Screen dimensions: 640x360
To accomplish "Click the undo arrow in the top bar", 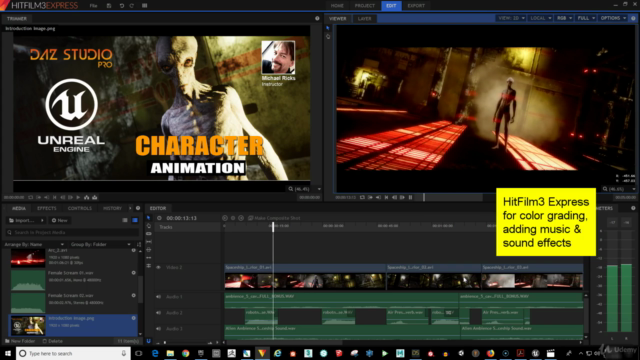I will [122, 6].
